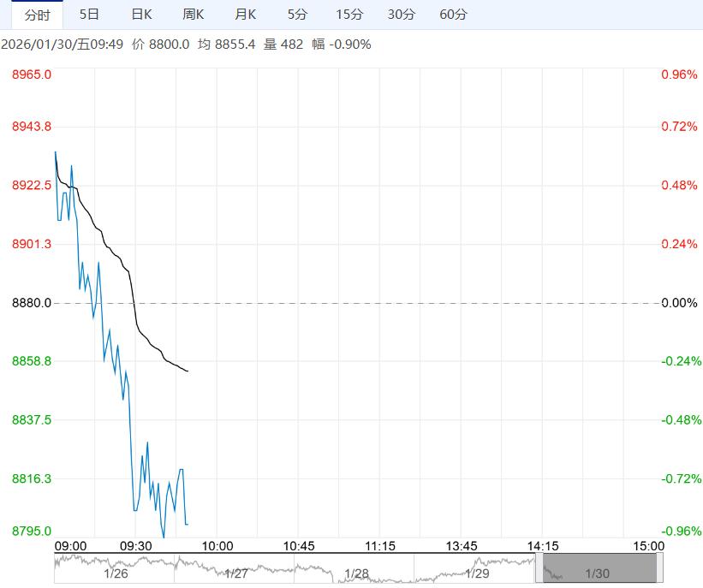Select the 5分 five-minute chart tab
This screenshot has height=588, width=703.
[297, 15]
